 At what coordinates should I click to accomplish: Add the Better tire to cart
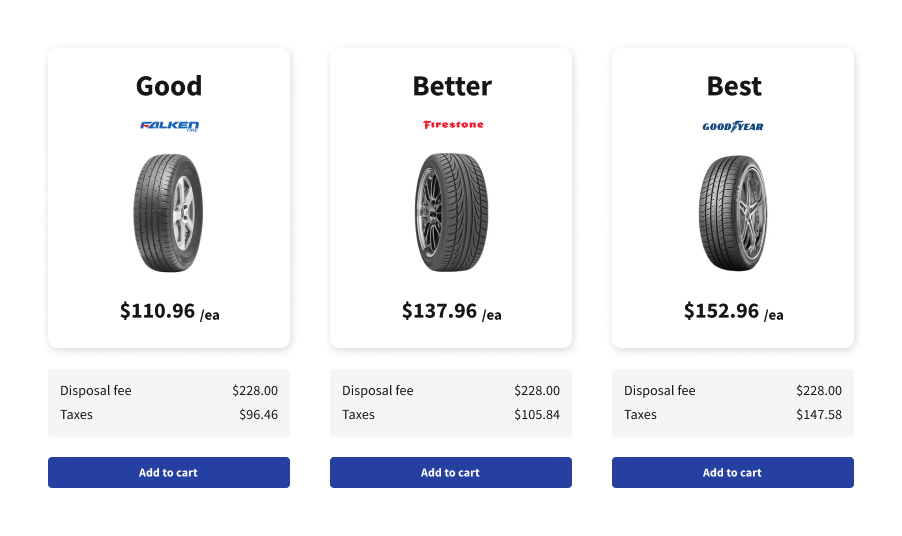pyautogui.click(x=450, y=473)
